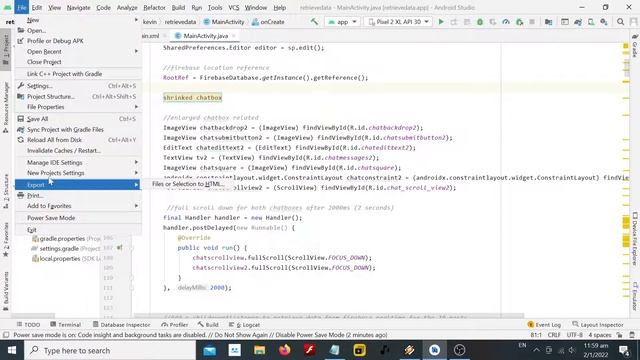Choose Invalidate Caches / Restart...
The width and height of the screenshot is (640, 360).
[x=78, y=151]
